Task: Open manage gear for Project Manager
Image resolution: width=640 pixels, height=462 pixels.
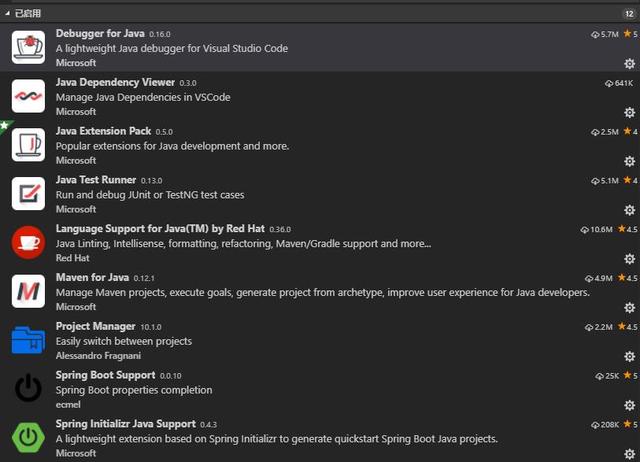Action: coord(629,356)
